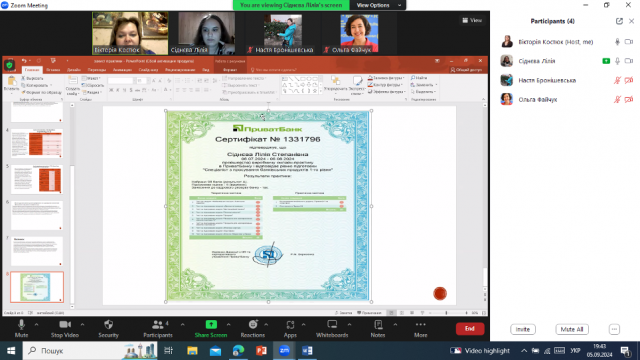Screen dimensions: 640x360
Task: Toggle Stop Video camera button
Action: pyautogui.click(x=64, y=329)
